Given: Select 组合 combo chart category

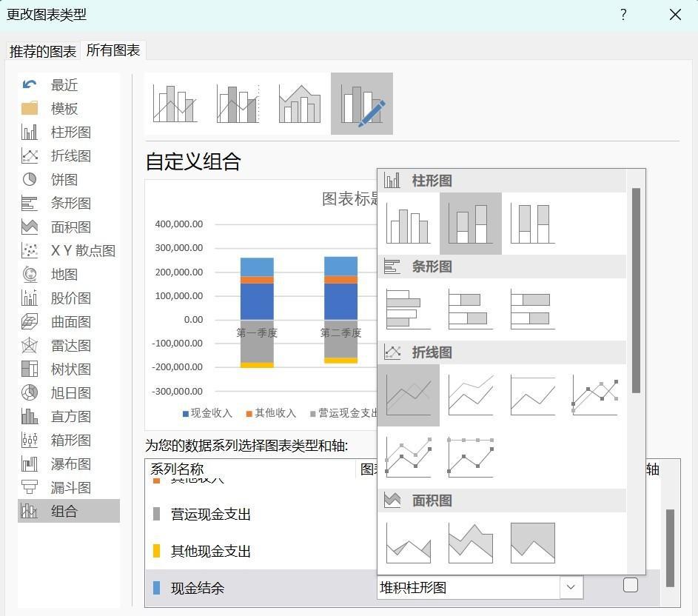Looking at the screenshot, I should click(69, 511).
